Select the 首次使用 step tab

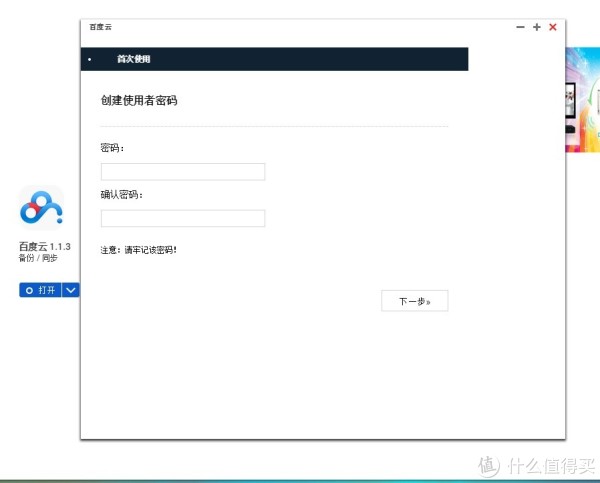tap(134, 59)
